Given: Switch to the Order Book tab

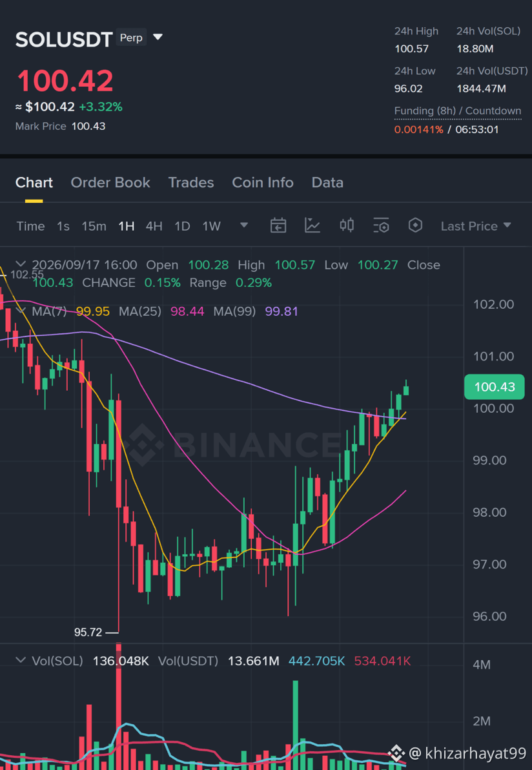Looking at the screenshot, I should pyautogui.click(x=110, y=183).
